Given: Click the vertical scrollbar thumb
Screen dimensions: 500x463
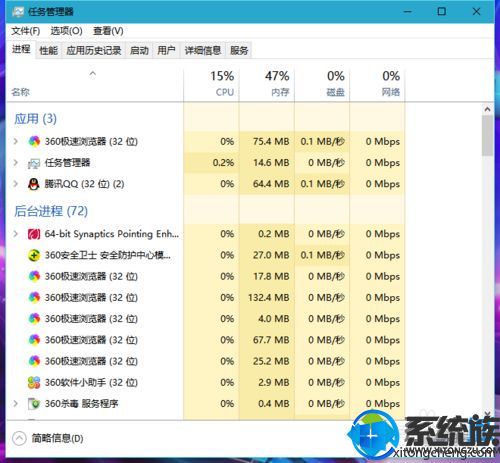Looking at the screenshot, I should tap(487, 135).
